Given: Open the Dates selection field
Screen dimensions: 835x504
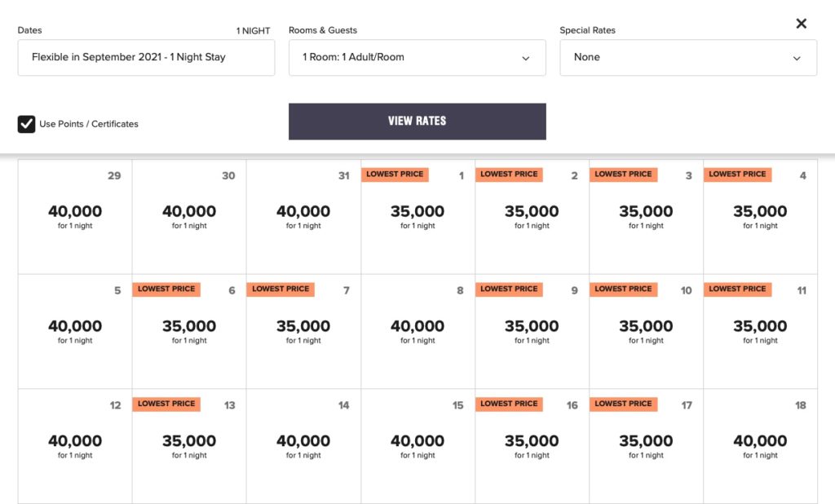Looking at the screenshot, I should click(146, 58).
